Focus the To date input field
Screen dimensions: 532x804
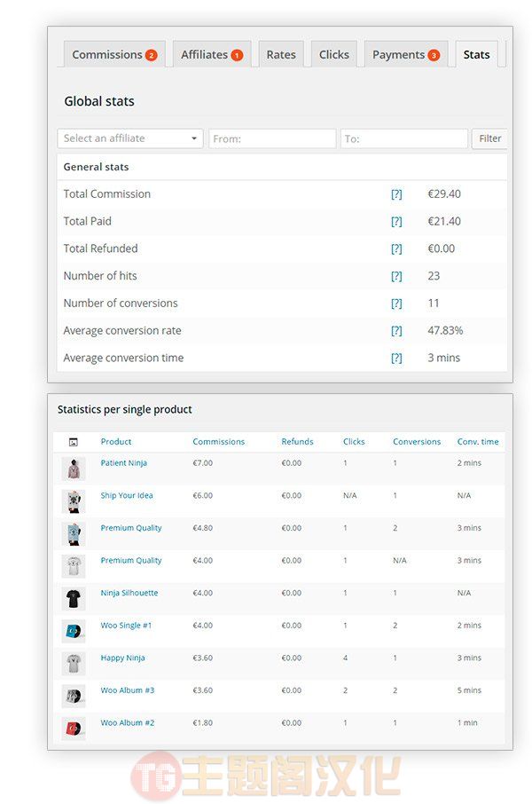click(403, 138)
